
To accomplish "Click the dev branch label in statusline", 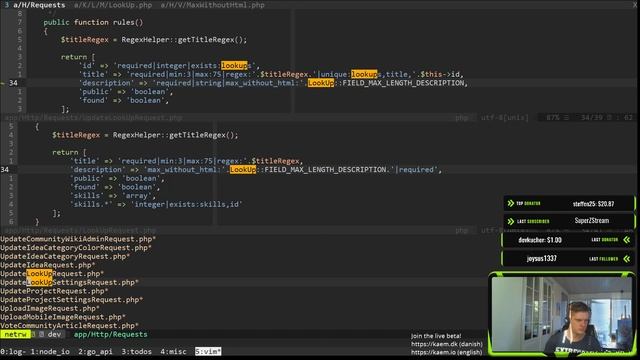I will click(x=54, y=334).
